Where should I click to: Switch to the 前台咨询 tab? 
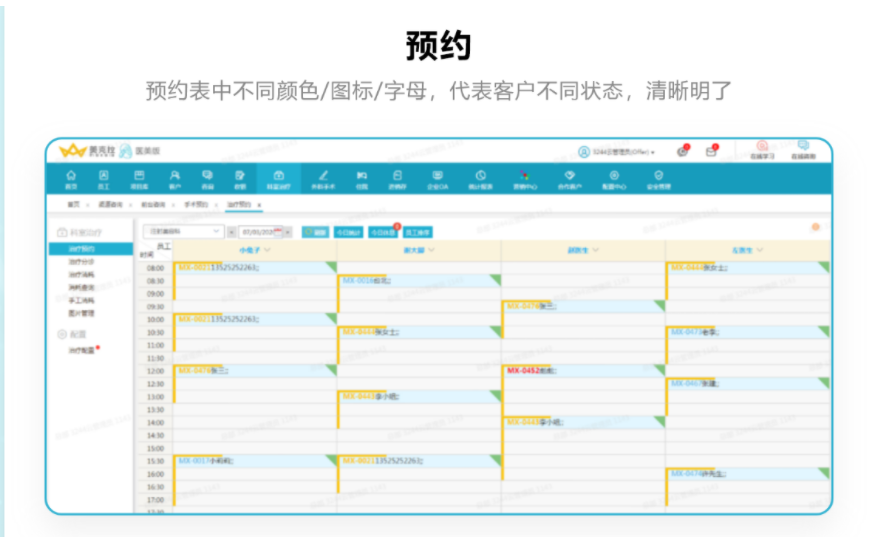coord(153,205)
